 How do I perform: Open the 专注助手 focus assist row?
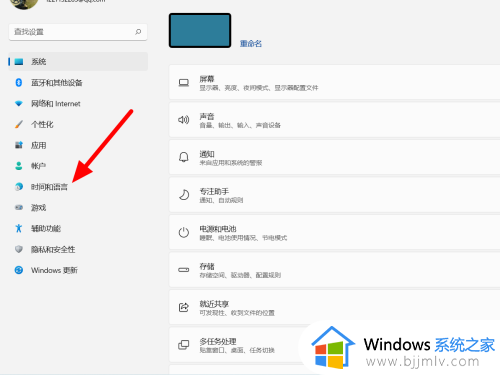tap(335, 195)
